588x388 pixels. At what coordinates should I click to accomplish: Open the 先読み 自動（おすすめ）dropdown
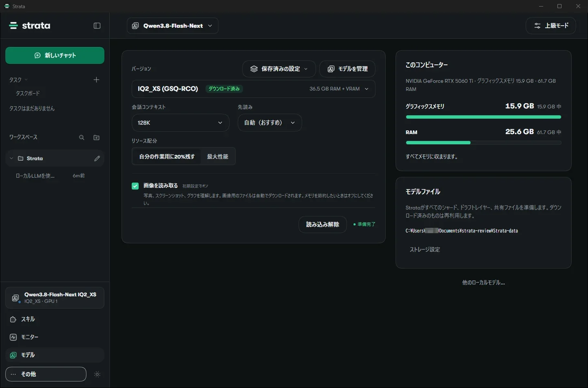tap(270, 123)
